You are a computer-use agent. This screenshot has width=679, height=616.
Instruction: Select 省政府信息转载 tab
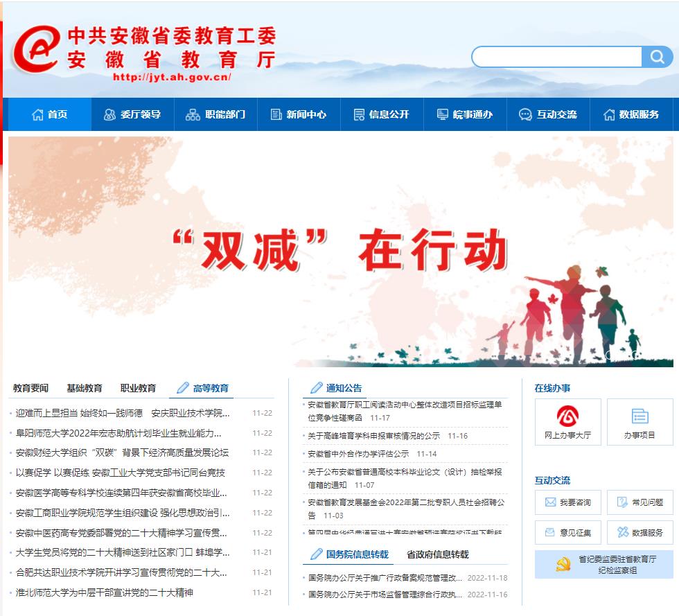(437, 554)
